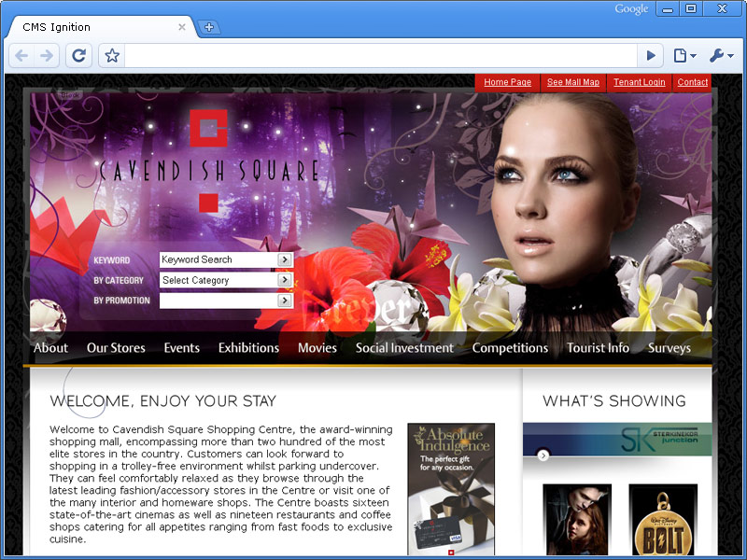Click the What's Showing heading
Viewport: 747px width, 560px height.
614,401
